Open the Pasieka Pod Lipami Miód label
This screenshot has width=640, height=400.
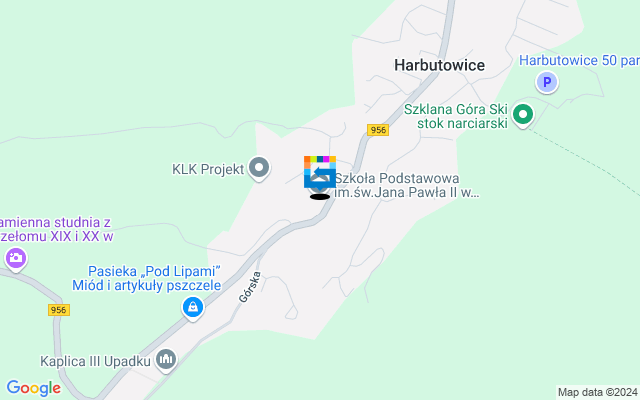click(147, 278)
